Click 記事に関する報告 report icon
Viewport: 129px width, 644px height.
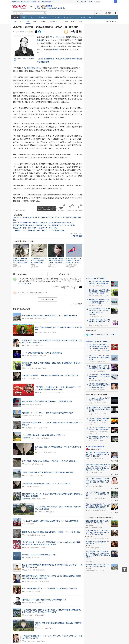click(x=19, y=210)
